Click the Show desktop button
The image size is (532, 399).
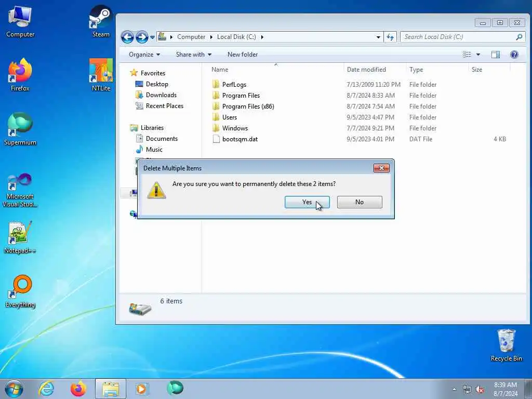(528, 389)
